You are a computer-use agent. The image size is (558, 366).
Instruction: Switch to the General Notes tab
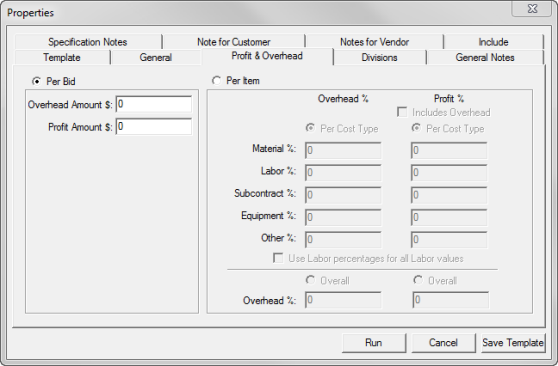[485, 57]
